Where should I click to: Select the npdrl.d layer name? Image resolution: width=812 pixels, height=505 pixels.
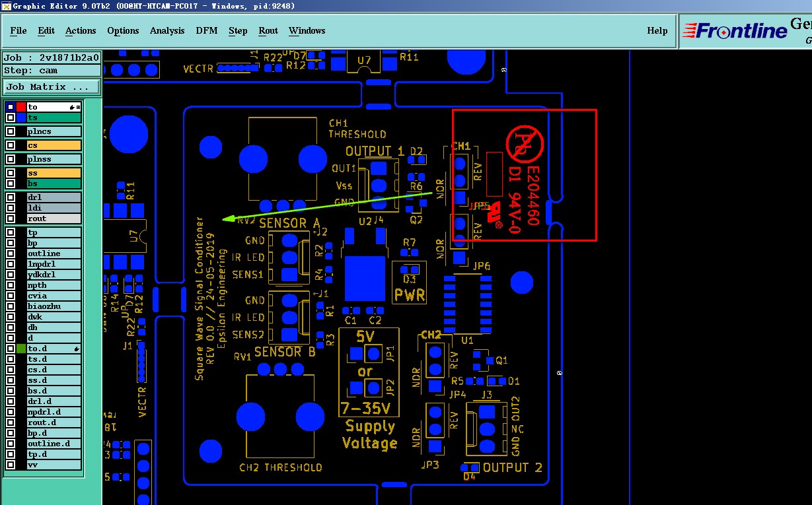pos(54,412)
